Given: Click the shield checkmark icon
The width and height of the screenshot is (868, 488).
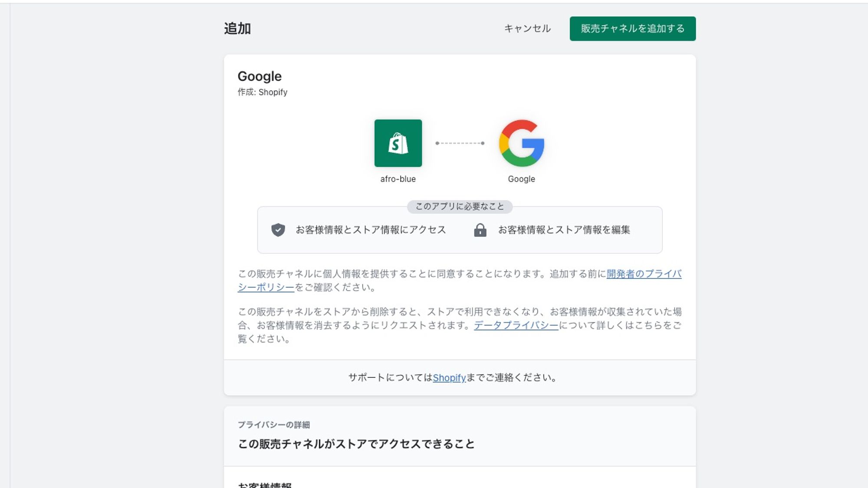Looking at the screenshot, I should (278, 230).
